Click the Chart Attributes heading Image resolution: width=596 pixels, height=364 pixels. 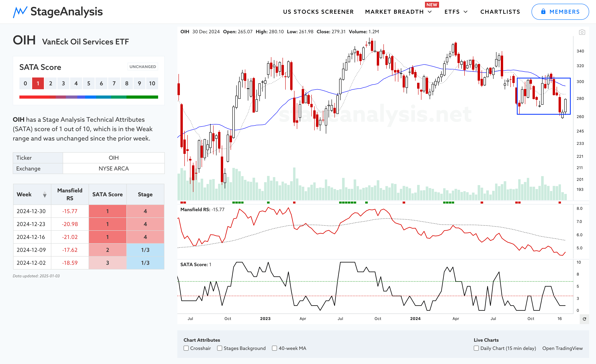pos(202,340)
